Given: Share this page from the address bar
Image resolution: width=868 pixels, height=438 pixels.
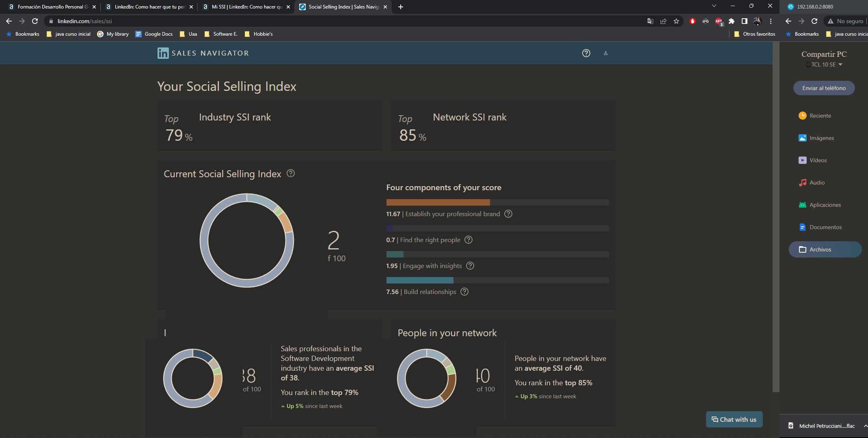Looking at the screenshot, I should coord(663,21).
